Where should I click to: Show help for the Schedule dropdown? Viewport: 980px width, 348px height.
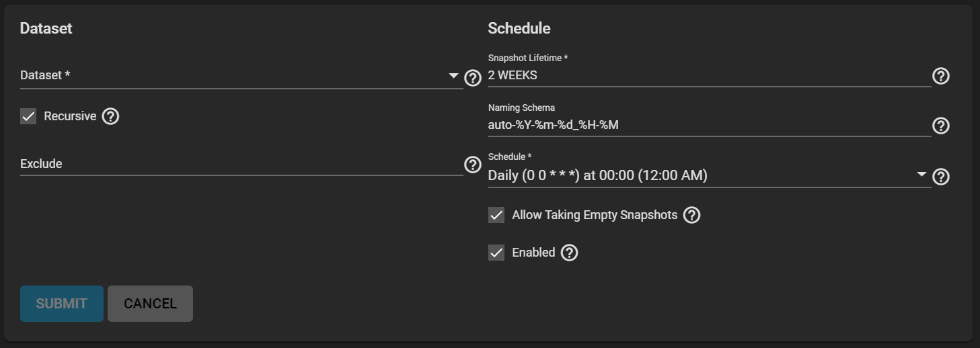click(941, 177)
